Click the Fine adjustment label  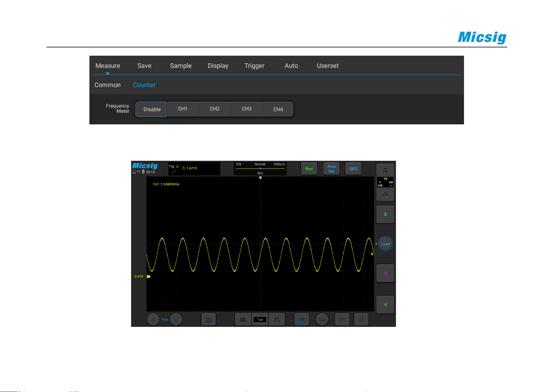tap(165, 320)
